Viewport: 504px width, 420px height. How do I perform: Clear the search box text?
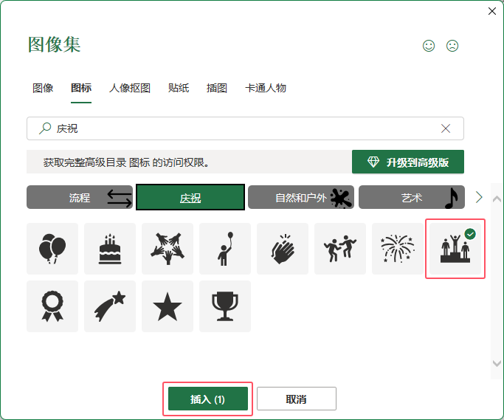pyautogui.click(x=446, y=128)
